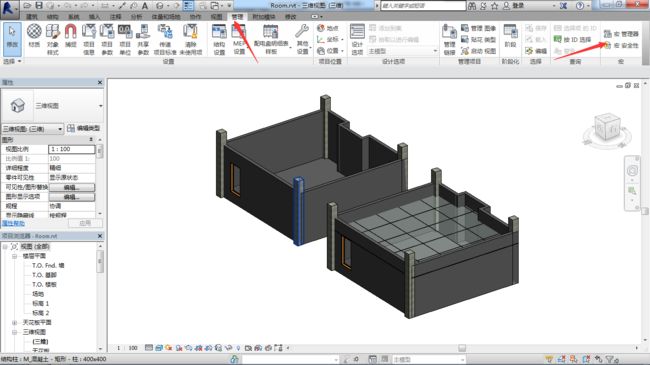Click Decal Types (贴花 类型)
650x365 pixels.
(478, 39)
